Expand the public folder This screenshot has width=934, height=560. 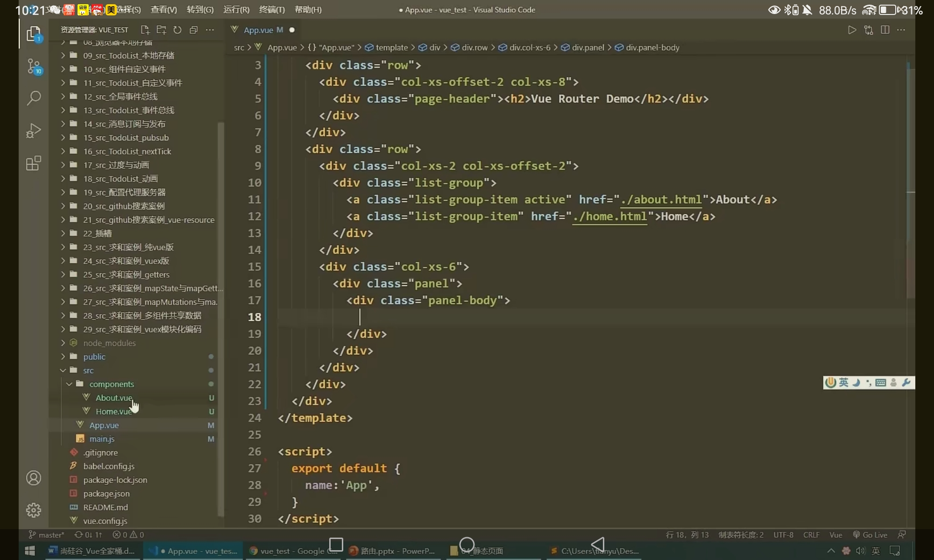pos(94,357)
